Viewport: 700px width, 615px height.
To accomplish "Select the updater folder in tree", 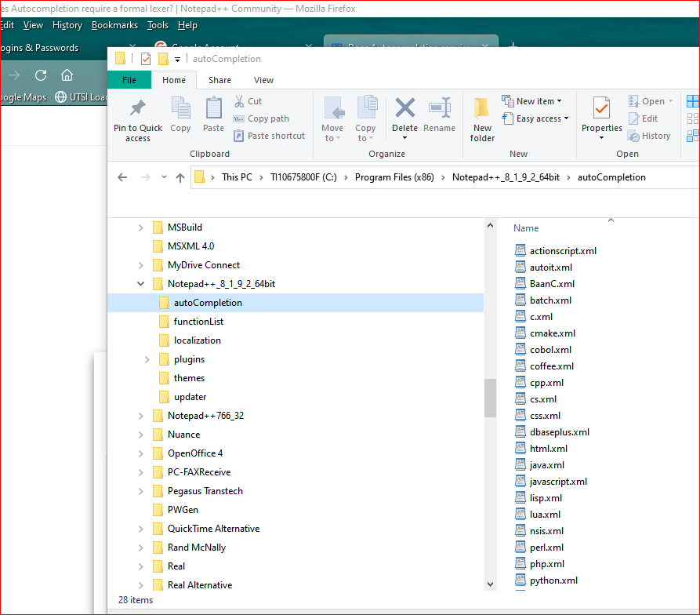I will tap(190, 397).
